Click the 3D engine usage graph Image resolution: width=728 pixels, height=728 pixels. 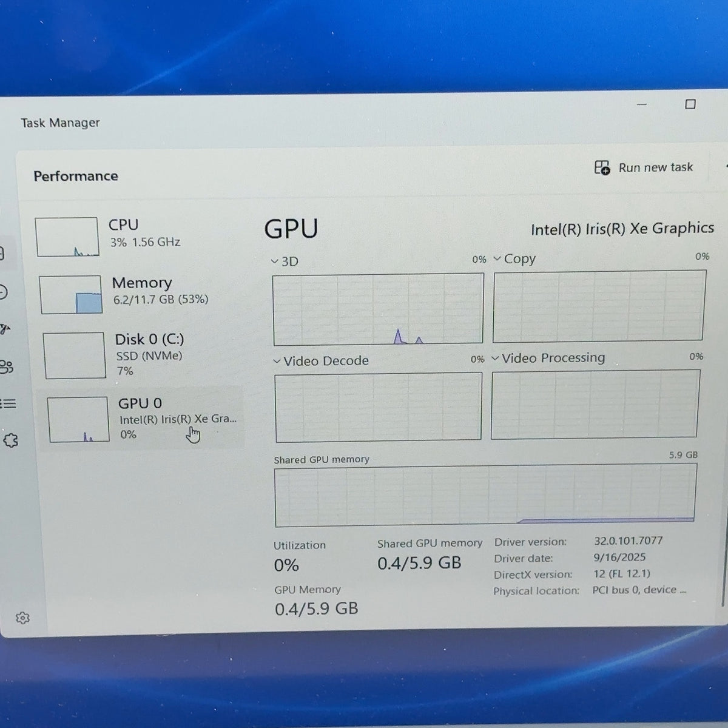(x=378, y=309)
